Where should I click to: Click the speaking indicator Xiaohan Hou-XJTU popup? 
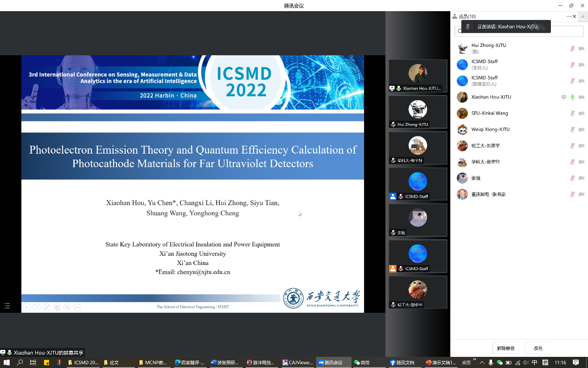(x=506, y=27)
